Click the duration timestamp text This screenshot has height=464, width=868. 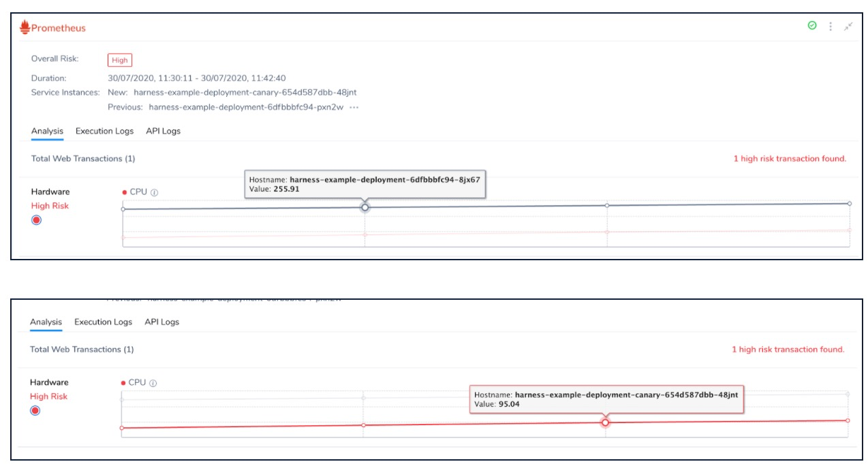[197, 78]
